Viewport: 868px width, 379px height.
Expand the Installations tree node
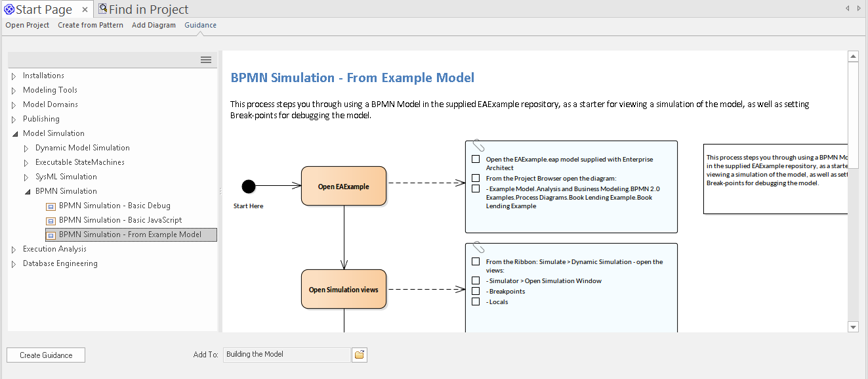(14, 75)
